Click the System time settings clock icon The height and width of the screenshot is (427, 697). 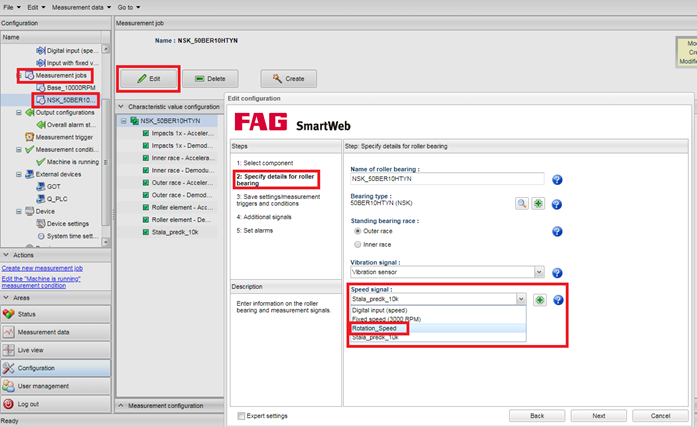[41, 236]
